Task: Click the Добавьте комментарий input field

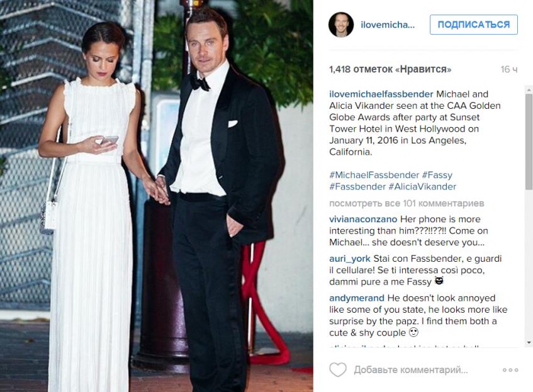Action: [411, 369]
